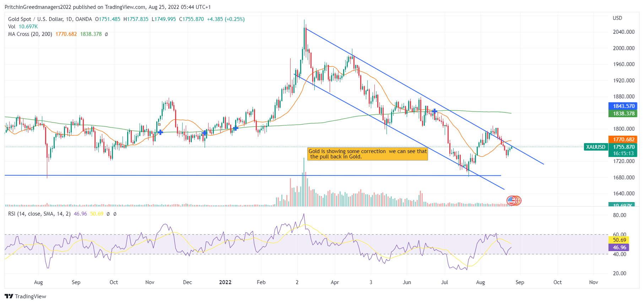Click the high price H1757.835
This screenshot has width=644, height=304.
pos(136,19)
